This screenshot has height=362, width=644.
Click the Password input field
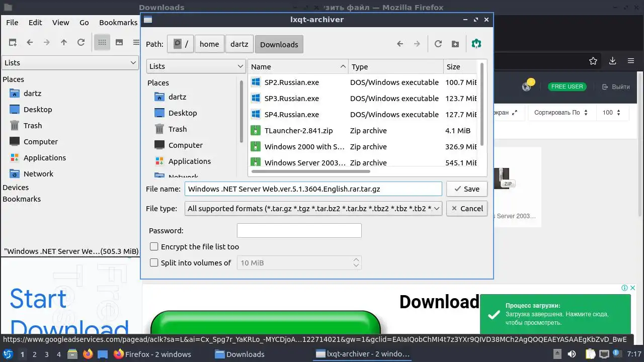[x=299, y=231]
